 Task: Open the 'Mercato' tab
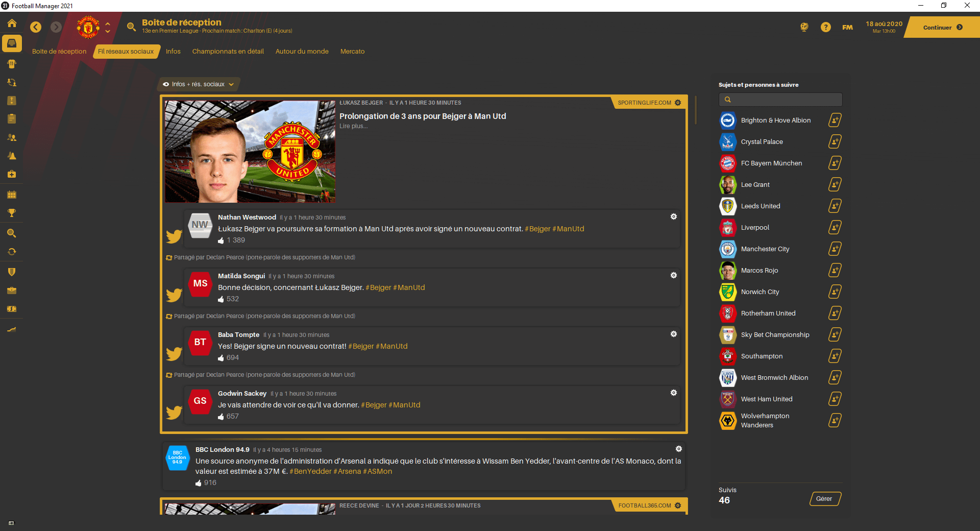coord(353,52)
